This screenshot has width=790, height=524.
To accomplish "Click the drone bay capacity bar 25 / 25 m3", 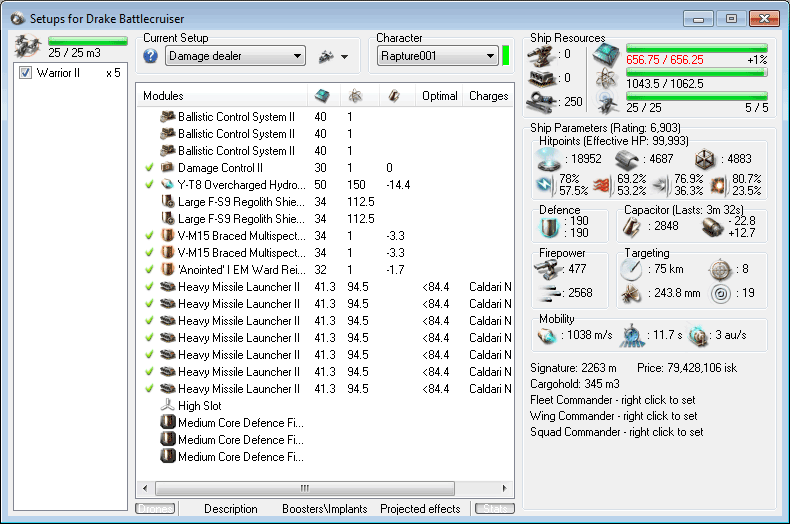I will coord(88,41).
